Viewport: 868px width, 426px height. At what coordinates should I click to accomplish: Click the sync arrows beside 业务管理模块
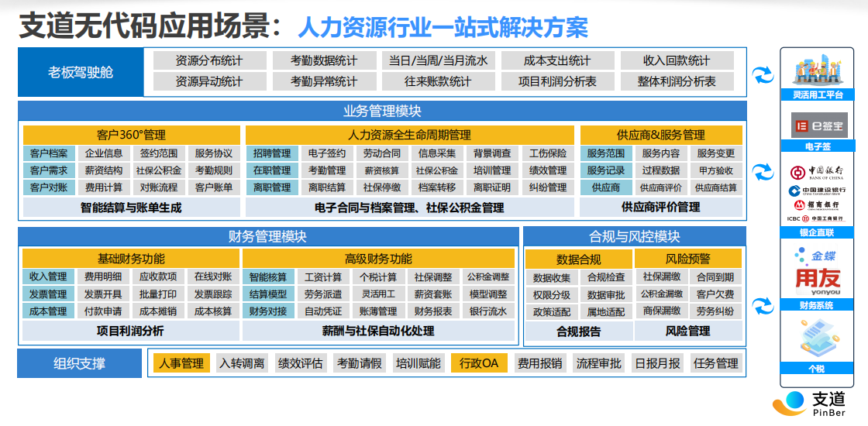click(x=763, y=170)
